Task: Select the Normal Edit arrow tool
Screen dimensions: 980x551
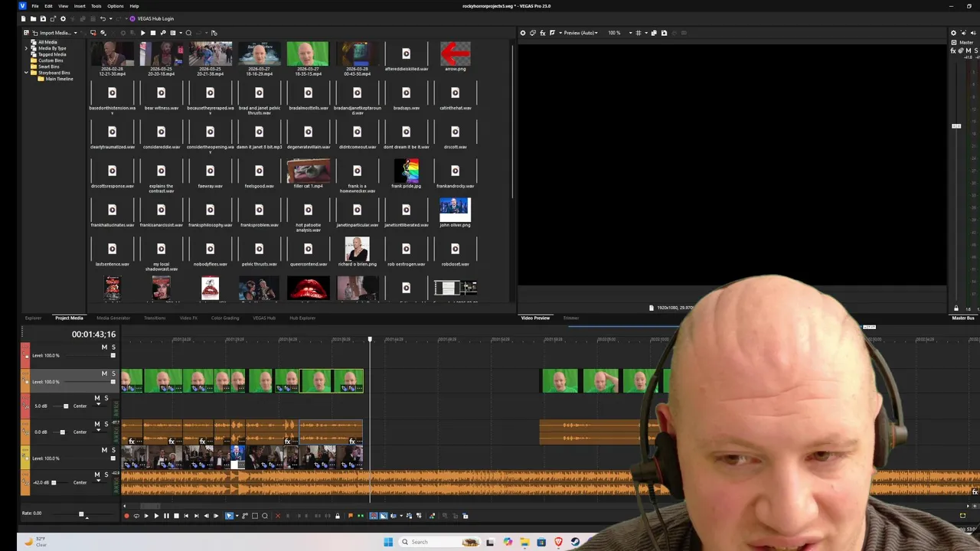Action: 228,516
